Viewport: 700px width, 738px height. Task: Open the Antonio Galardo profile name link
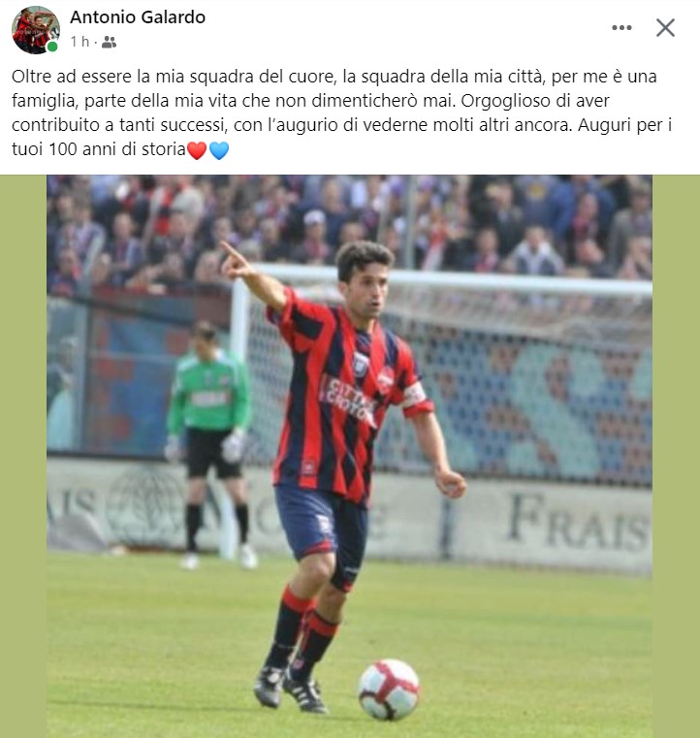(x=138, y=17)
